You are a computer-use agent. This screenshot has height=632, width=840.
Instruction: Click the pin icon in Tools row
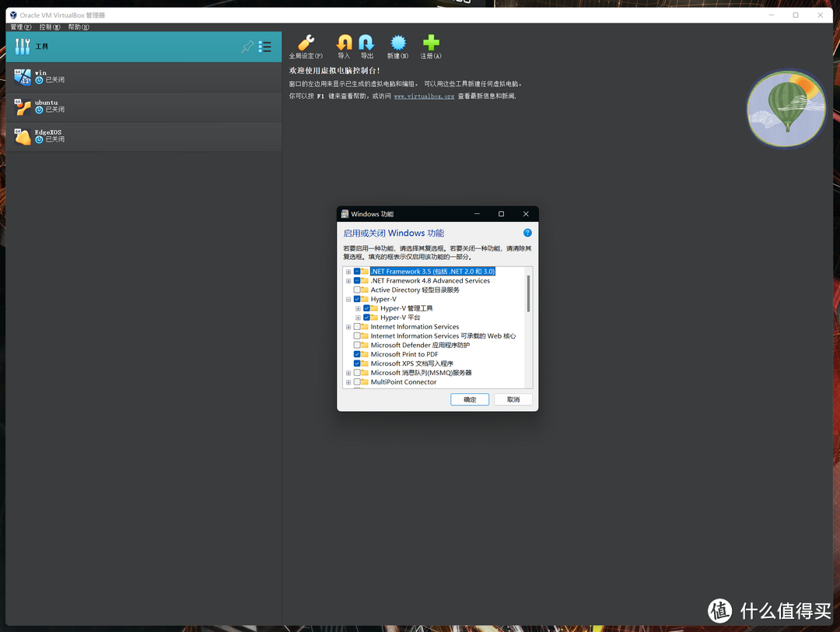pyautogui.click(x=247, y=47)
